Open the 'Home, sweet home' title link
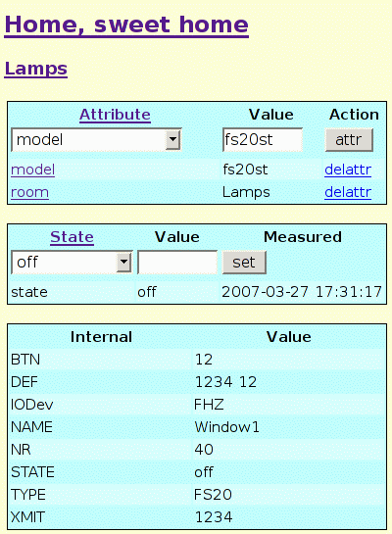The height and width of the screenshot is (534, 392). (126, 25)
